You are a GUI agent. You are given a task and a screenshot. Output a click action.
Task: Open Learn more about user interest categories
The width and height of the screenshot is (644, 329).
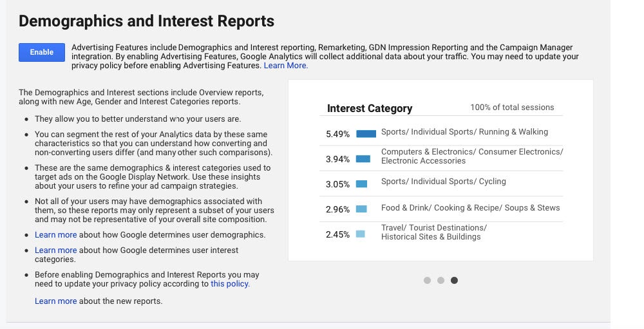pos(55,250)
